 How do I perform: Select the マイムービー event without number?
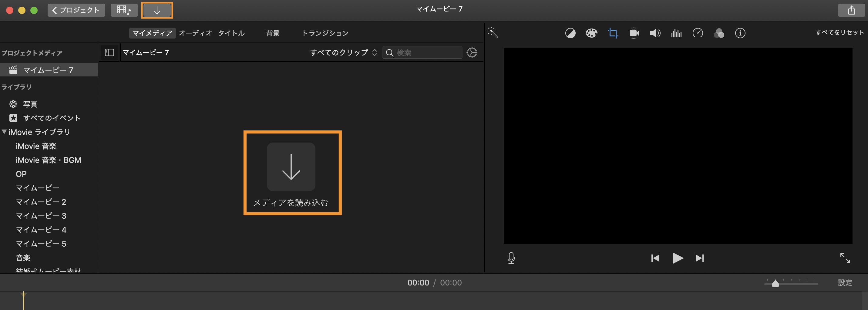point(37,188)
